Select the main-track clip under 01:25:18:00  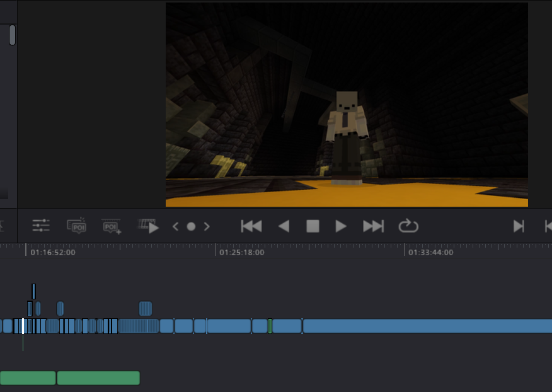(x=229, y=326)
